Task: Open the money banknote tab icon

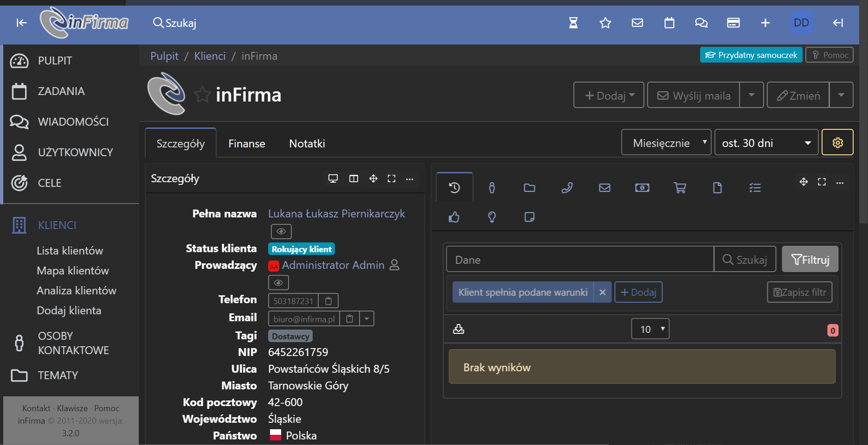Action: point(642,188)
